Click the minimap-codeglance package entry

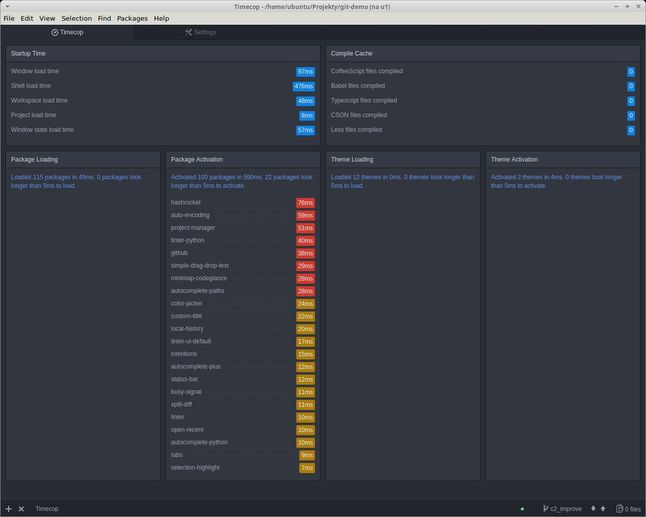click(199, 278)
